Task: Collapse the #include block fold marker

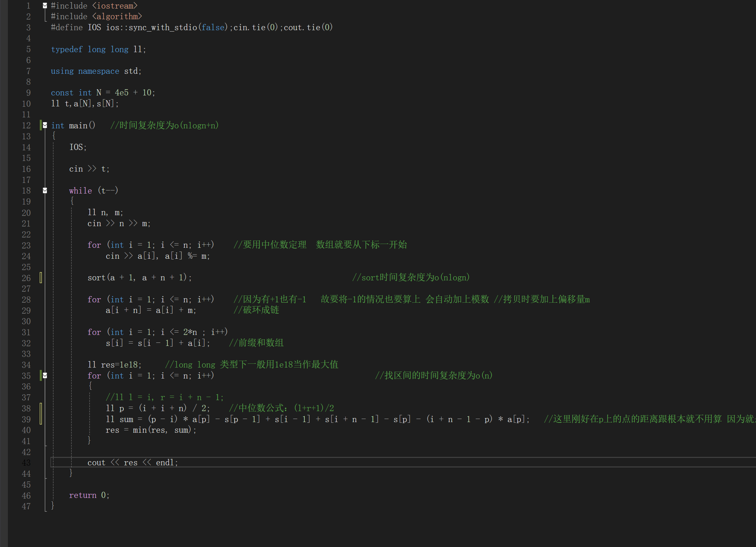Action: click(45, 5)
